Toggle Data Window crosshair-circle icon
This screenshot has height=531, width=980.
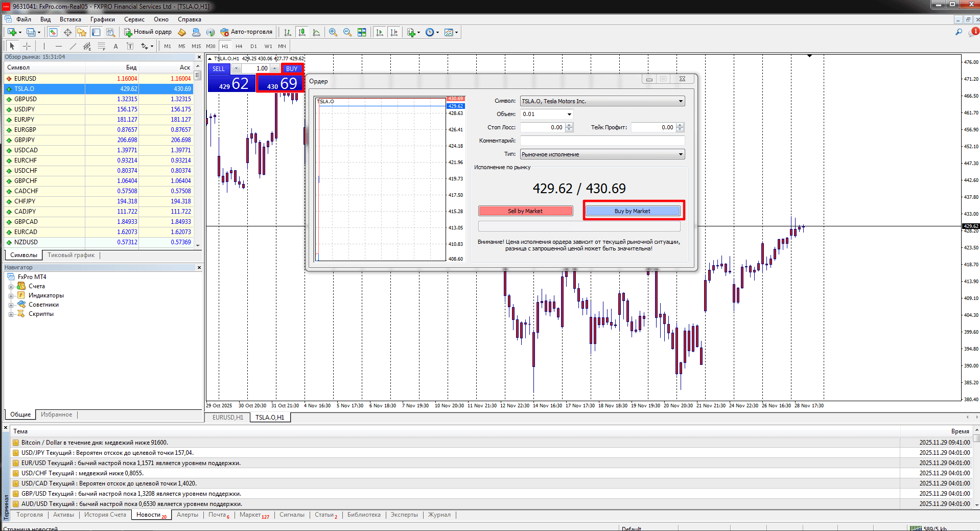click(x=67, y=32)
